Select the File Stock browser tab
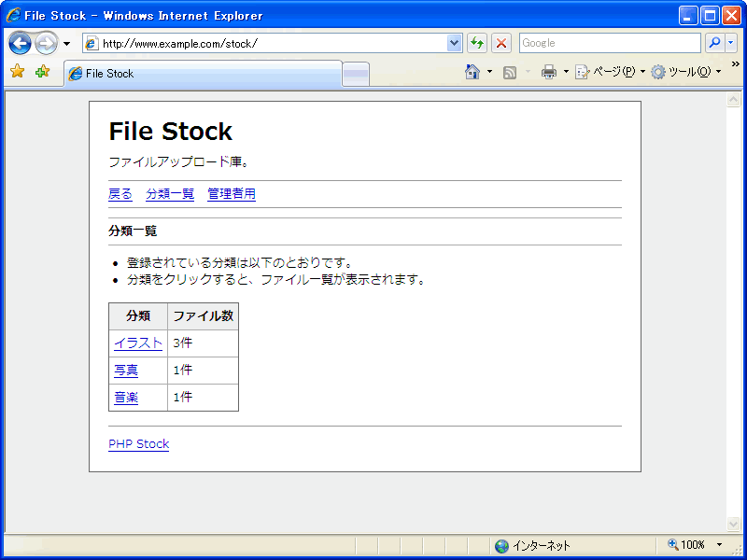Viewport: 747px width, 560px height. coord(201,74)
